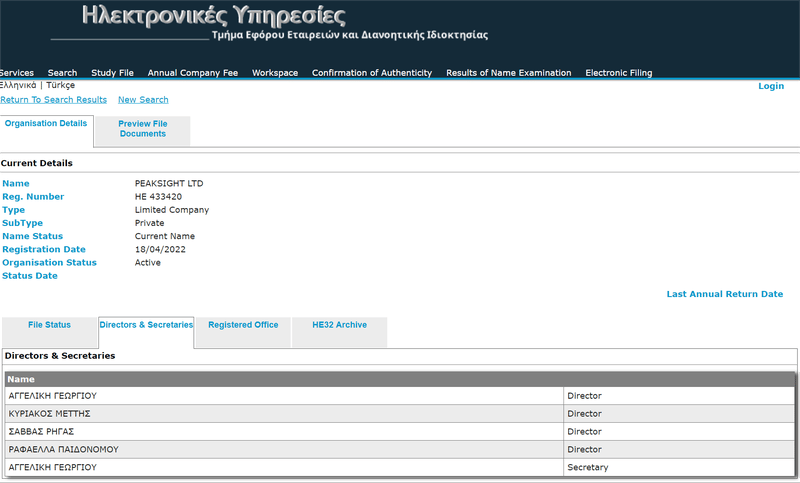Open Results of Name Examination
The image size is (800, 483).
tap(508, 73)
